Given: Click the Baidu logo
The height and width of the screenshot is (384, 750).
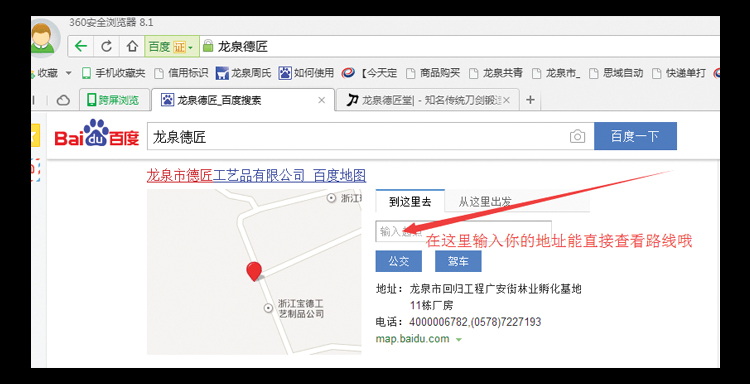Looking at the screenshot, I should (96, 134).
